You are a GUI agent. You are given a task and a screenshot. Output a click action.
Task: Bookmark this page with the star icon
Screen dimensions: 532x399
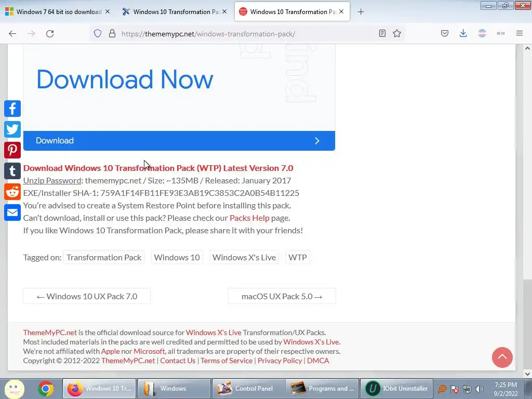coord(397,33)
